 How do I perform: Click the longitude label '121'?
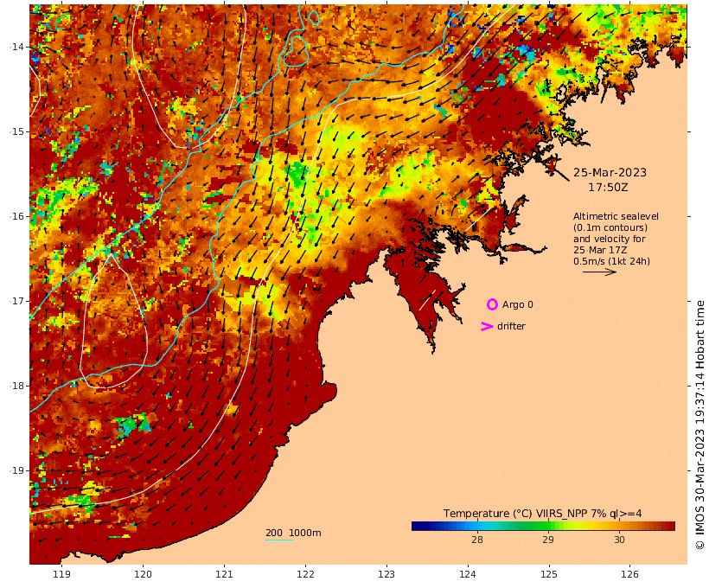224,574
